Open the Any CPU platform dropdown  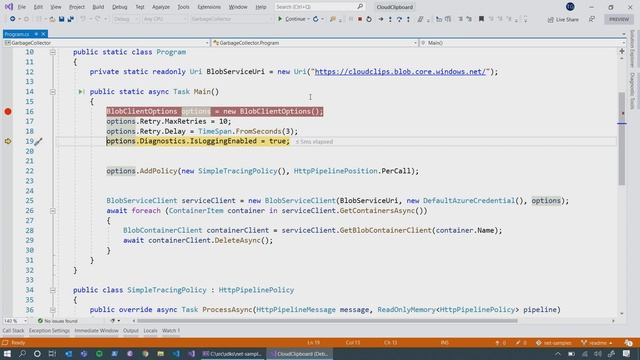164,19
